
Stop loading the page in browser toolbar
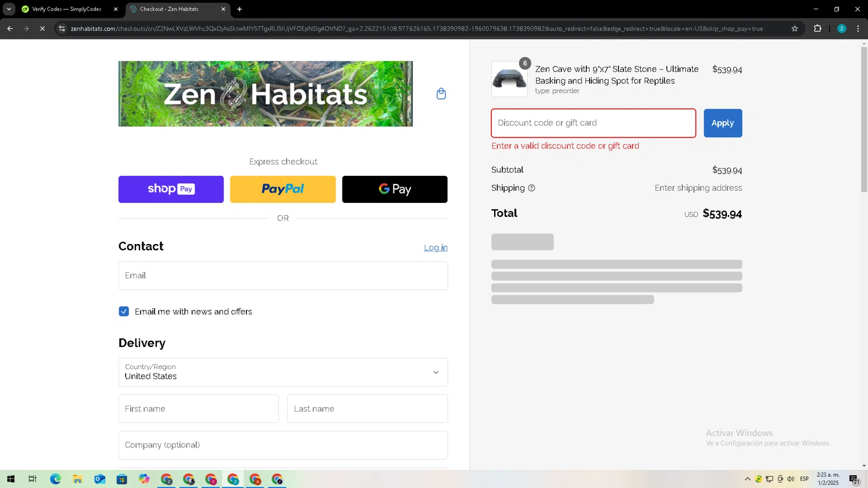tap(42, 28)
